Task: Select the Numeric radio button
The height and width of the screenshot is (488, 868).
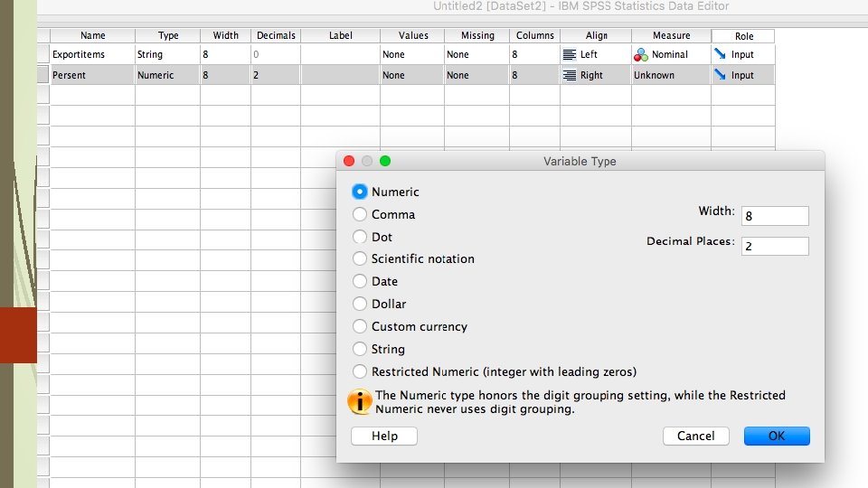Action: (359, 192)
